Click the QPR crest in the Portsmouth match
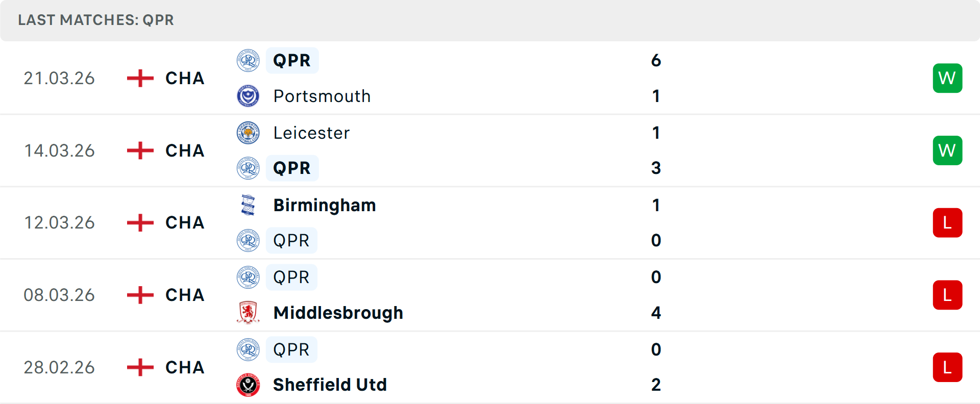The width and height of the screenshot is (980, 404). pos(248,61)
